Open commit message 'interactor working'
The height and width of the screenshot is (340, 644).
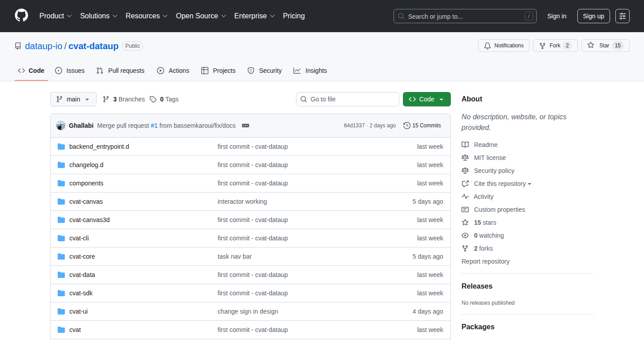(242, 201)
